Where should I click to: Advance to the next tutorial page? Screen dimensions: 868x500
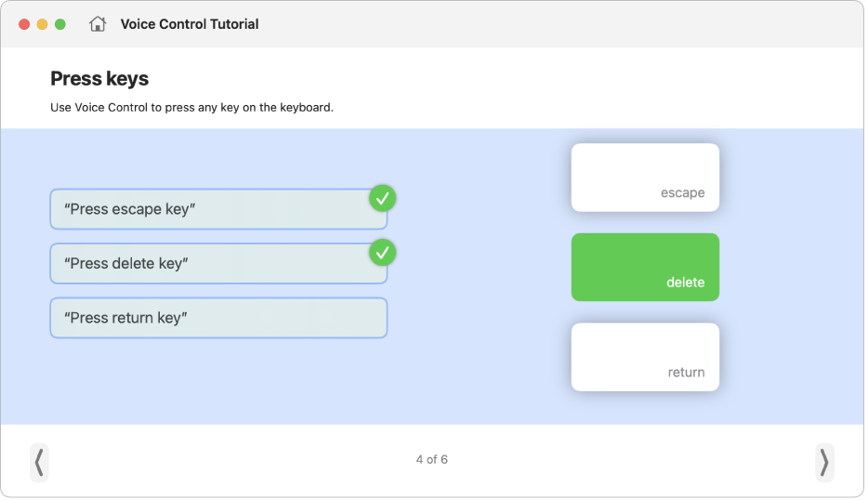824,462
